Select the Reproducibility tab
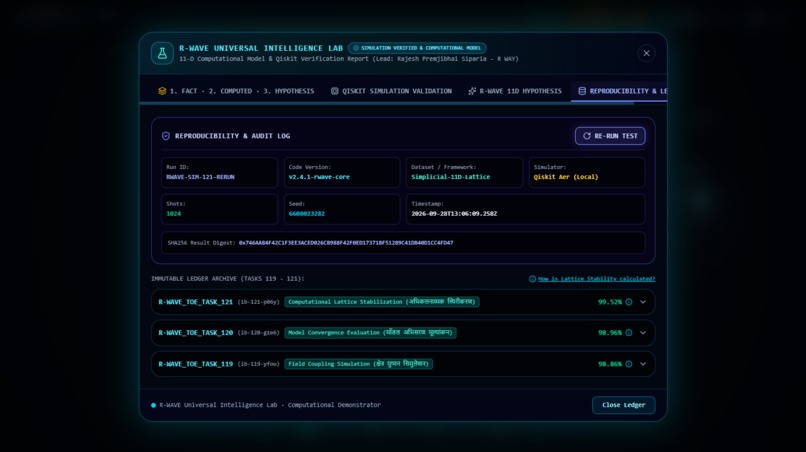 (621, 91)
